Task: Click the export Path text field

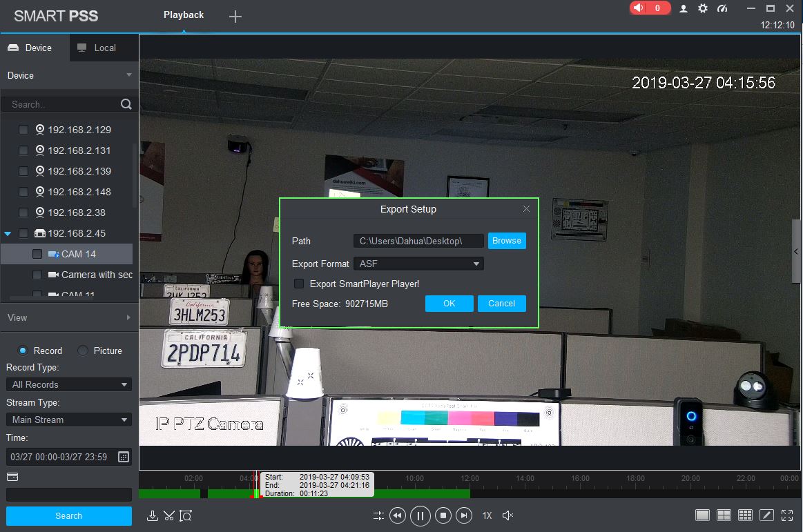Action: pyautogui.click(x=418, y=241)
